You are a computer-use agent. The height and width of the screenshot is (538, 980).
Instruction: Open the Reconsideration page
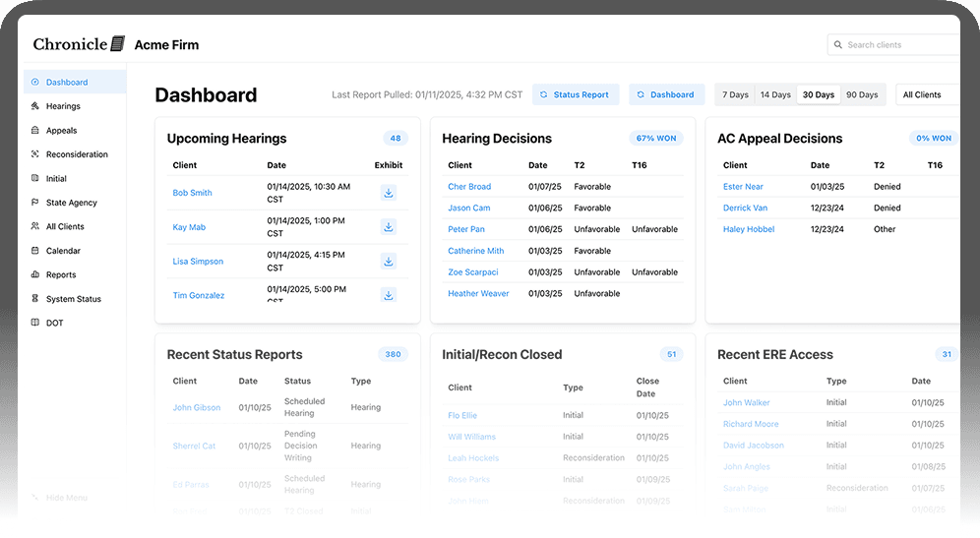point(77,153)
